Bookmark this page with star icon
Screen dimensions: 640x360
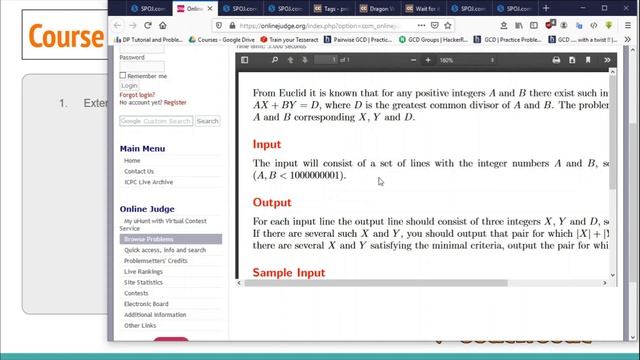click(x=448, y=25)
